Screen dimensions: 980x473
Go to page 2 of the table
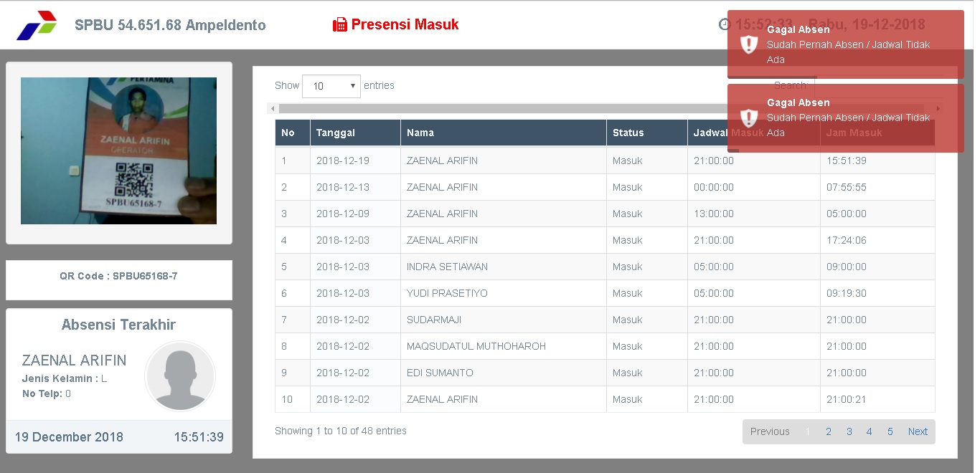tap(828, 431)
